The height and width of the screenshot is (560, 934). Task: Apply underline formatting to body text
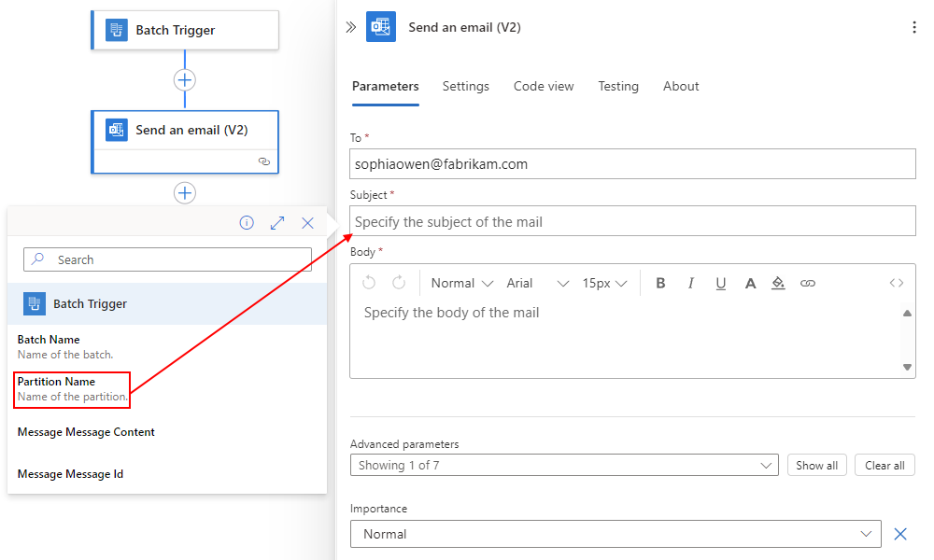click(720, 283)
